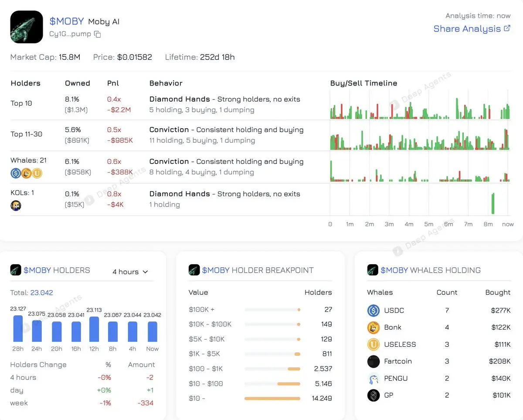Click the KOLs green bar in timeline
The height and width of the screenshot is (420, 523).
coord(493,203)
